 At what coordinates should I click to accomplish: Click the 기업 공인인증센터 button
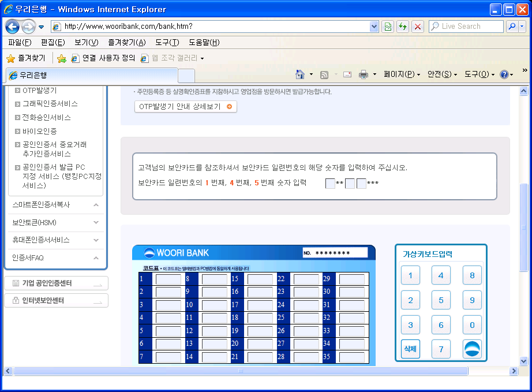click(x=57, y=283)
